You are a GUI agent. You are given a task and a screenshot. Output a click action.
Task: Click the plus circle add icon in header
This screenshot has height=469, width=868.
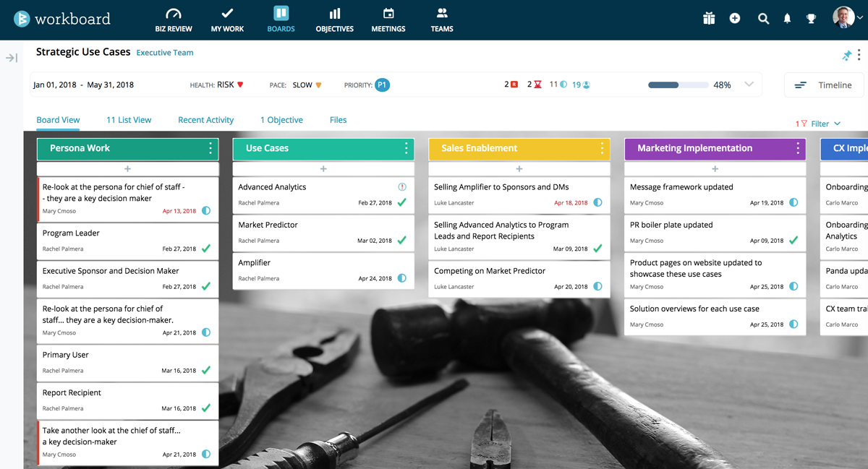[735, 19]
